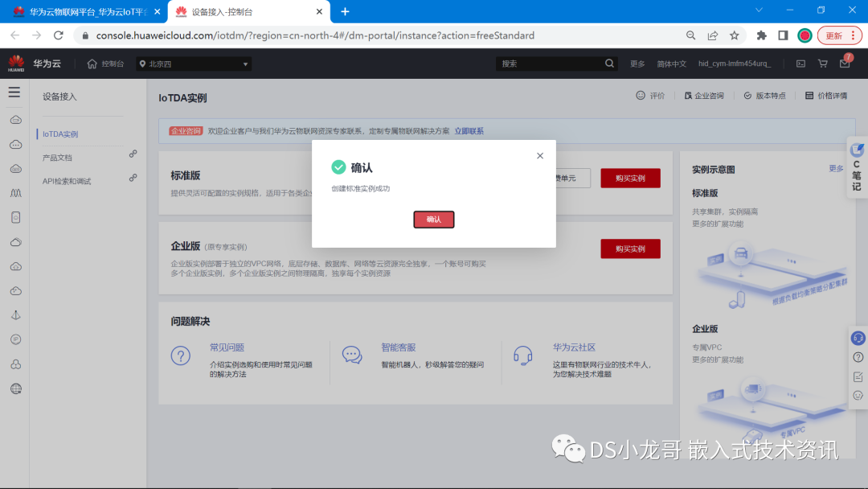The width and height of the screenshot is (868, 489).
Task: Expand the 更多 dropdown in the top bar
Action: point(637,63)
